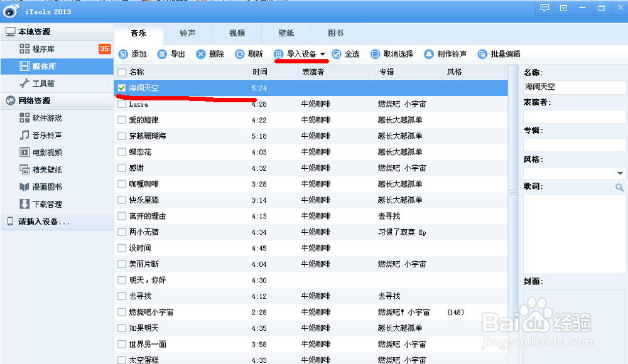Click the 35 badge on 程序库
The width and height of the screenshot is (628, 364).
point(104,49)
